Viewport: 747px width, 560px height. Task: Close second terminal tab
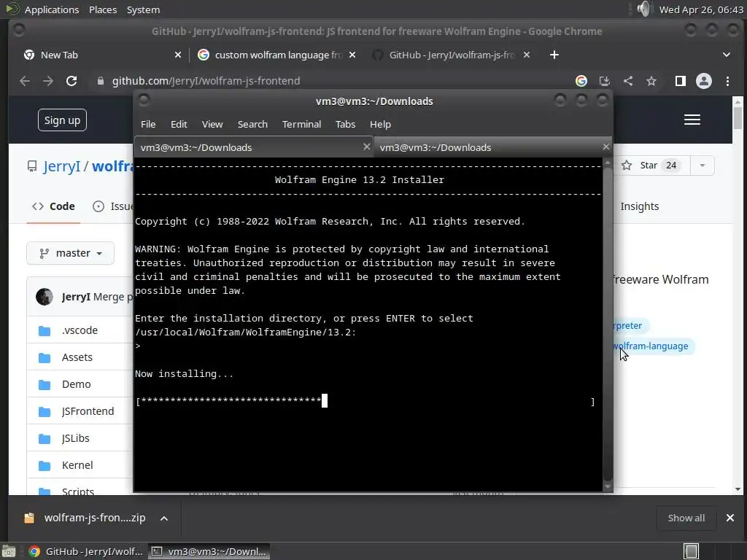coord(605,147)
